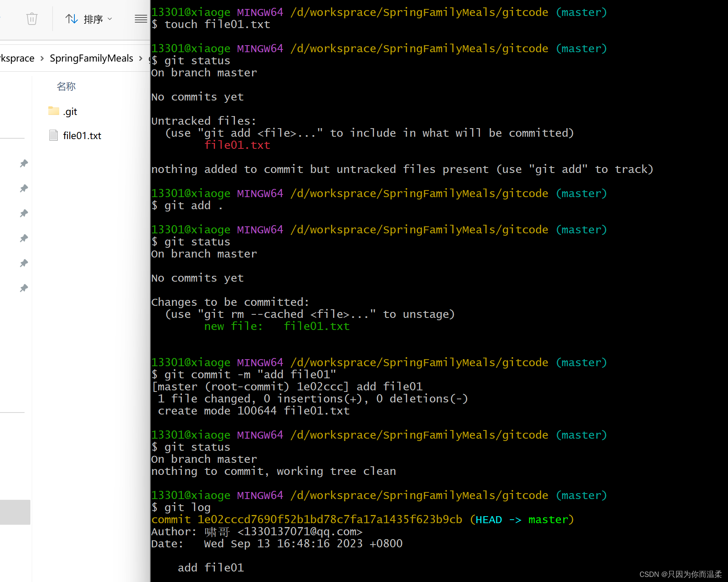Click the 'Untracked files:' heading
The image size is (728, 582).
(204, 121)
